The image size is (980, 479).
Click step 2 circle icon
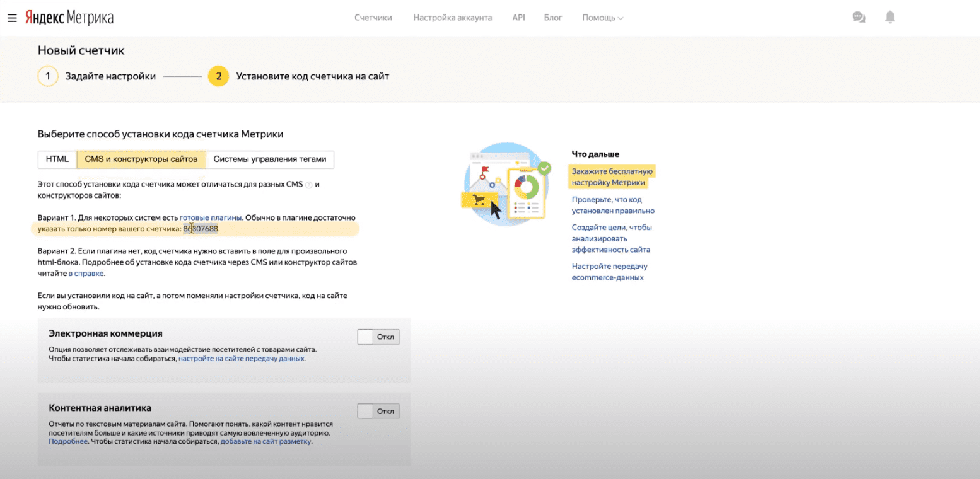coord(218,76)
